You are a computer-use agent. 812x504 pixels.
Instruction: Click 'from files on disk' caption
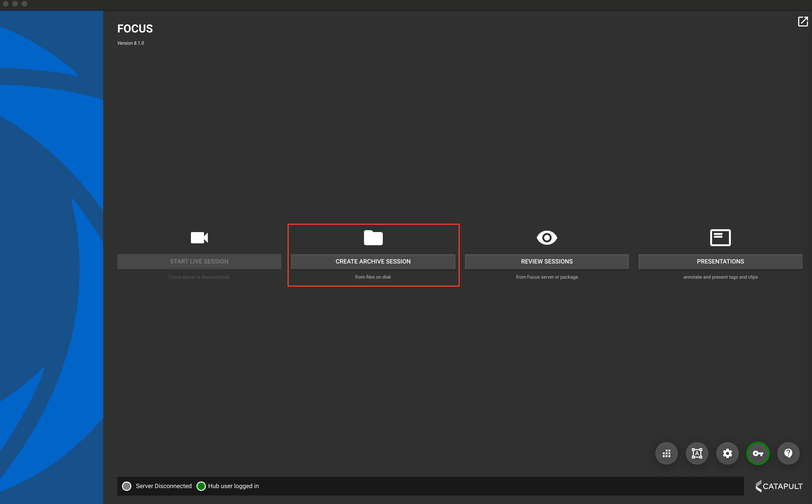pos(373,277)
